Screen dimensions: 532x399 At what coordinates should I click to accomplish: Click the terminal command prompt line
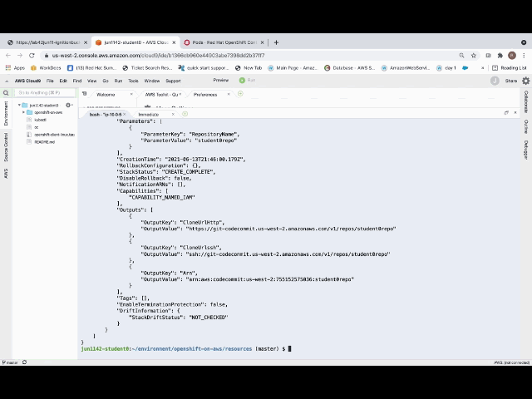[x=186, y=349]
